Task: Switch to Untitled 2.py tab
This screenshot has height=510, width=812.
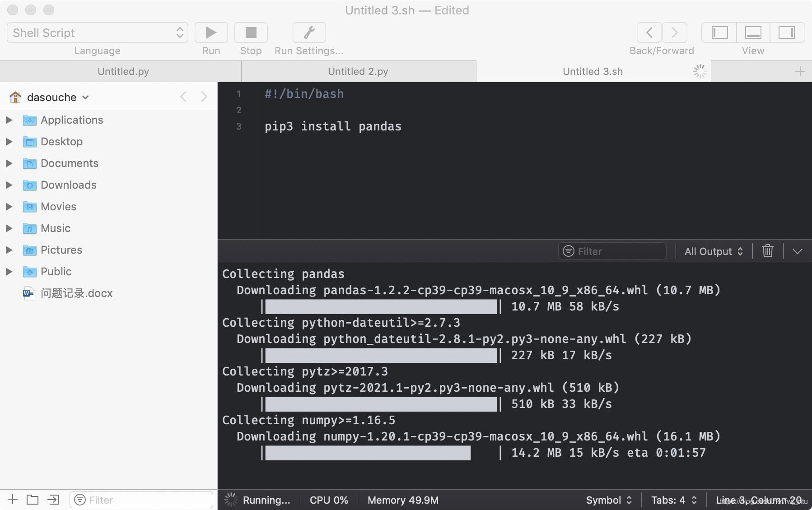Action: 358,71
